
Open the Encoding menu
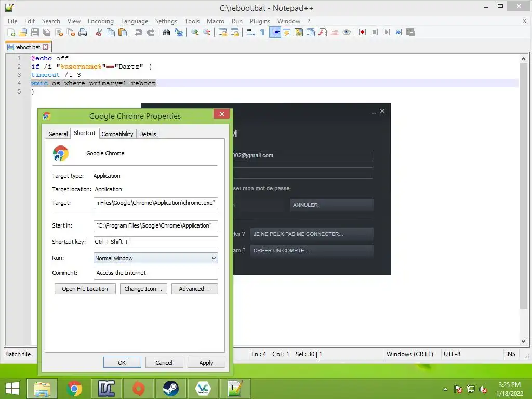point(101,21)
